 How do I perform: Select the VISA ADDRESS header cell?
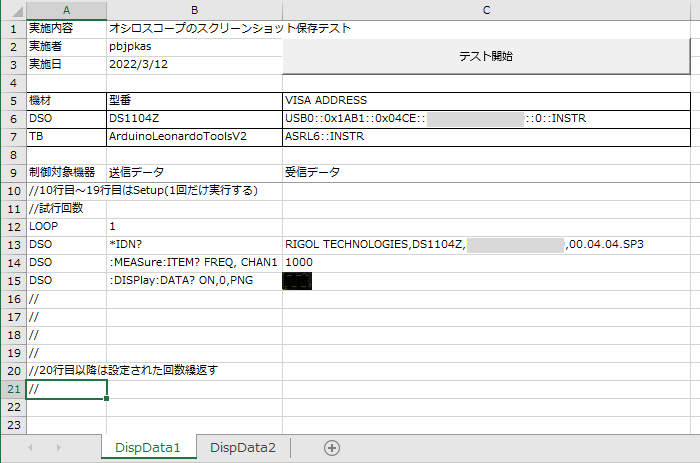click(x=487, y=101)
